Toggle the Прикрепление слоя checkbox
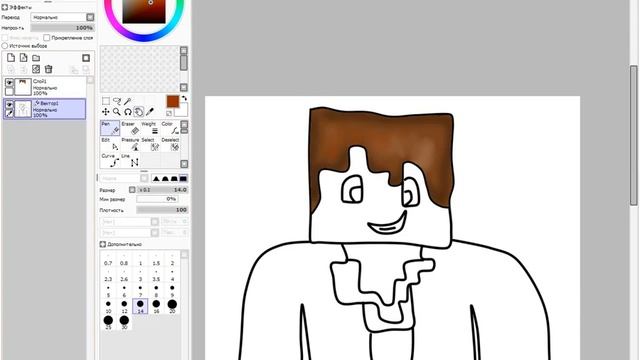The width and height of the screenshot is (640, 360). coord(47,38)
